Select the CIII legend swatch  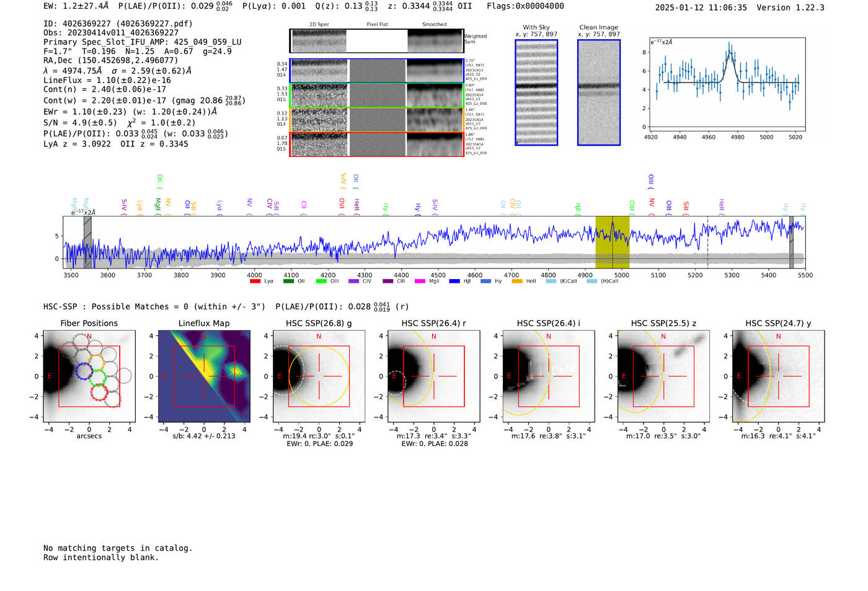(388, 282)
